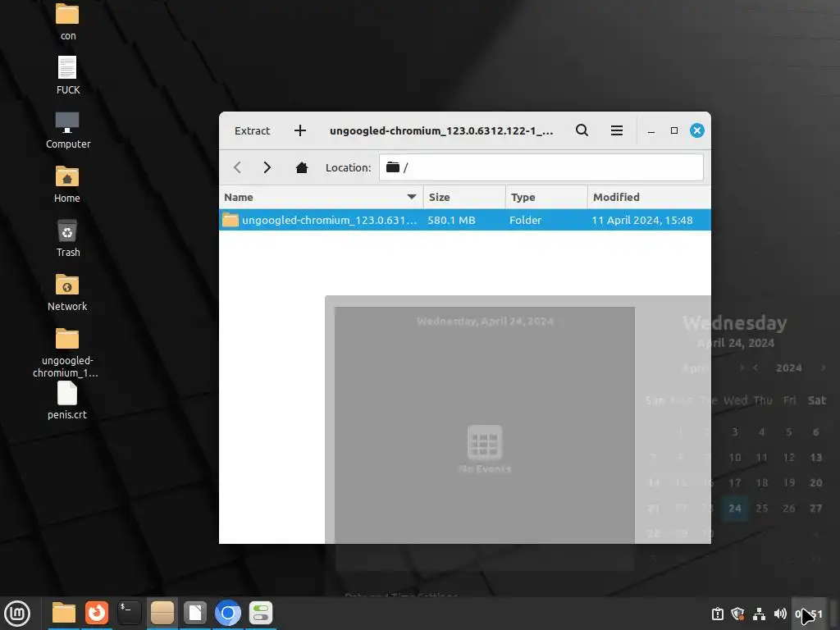Click the plus add-files button
This screenshot has height=630, width=840.
point(300,130)
